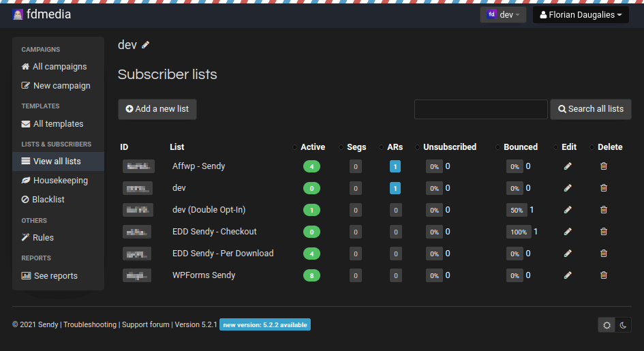Sort table by Unsubscribed column
Viewport: 644px width, 351px height.
(450, 147)
